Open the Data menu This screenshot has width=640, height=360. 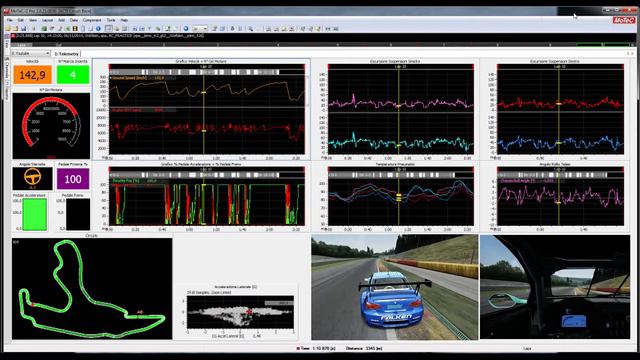73,20
